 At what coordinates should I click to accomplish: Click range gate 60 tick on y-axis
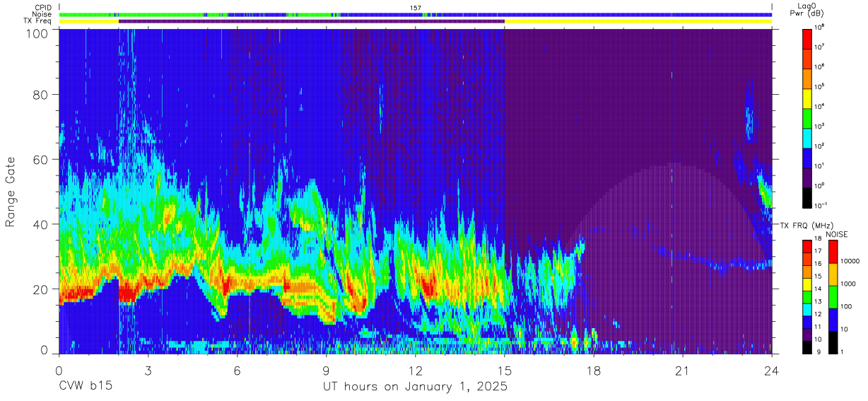pos(41,159)
